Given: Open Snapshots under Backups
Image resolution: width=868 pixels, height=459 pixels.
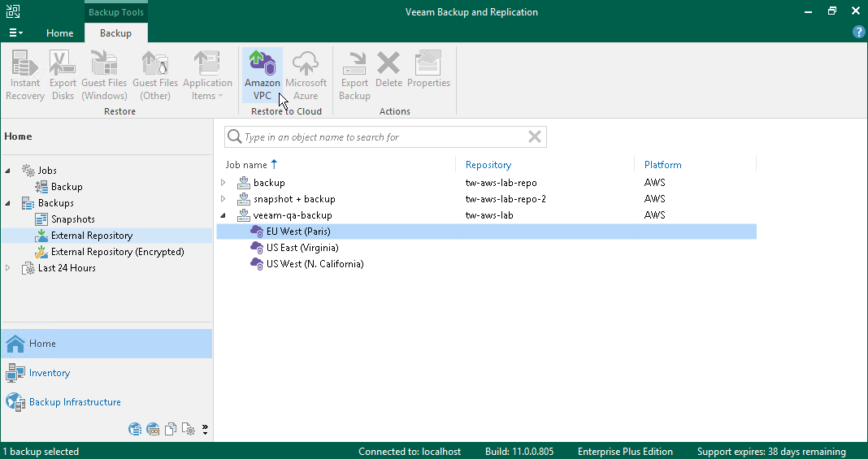Looking at the screenshot, I should [x=72, y=219].
